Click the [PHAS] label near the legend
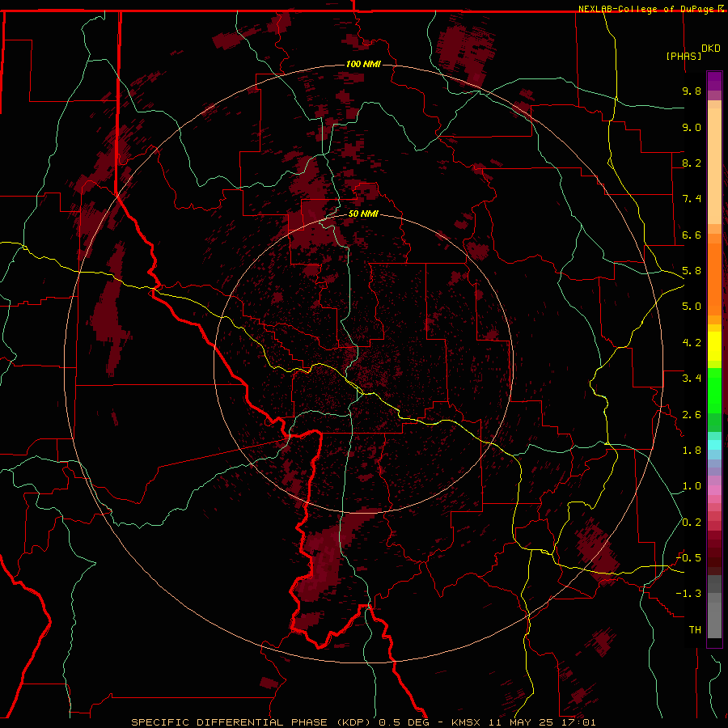 point(684,56)
